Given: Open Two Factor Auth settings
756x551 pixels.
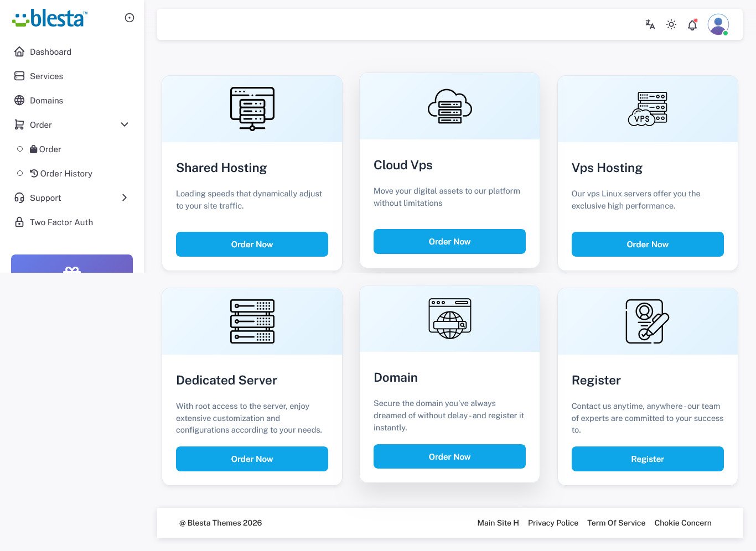Looking at the screenshot, I should coord(61,222).
